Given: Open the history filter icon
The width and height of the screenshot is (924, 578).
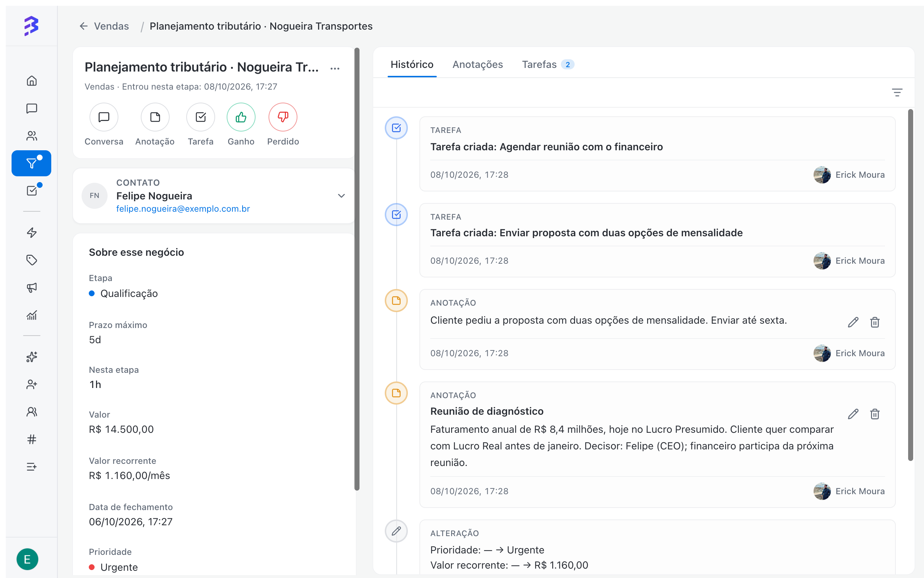Looking at the screenshot, I should tap(897, 92).
